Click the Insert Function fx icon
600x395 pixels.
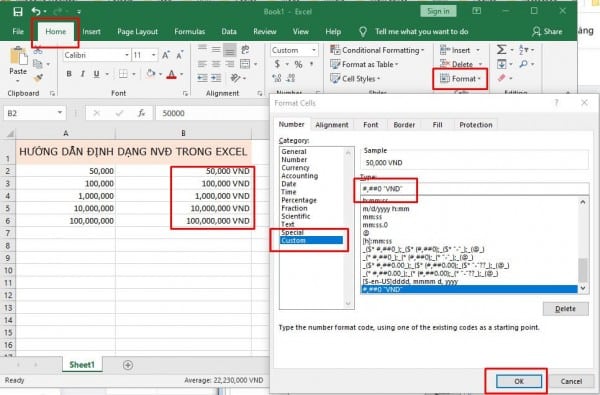point(142,113)
